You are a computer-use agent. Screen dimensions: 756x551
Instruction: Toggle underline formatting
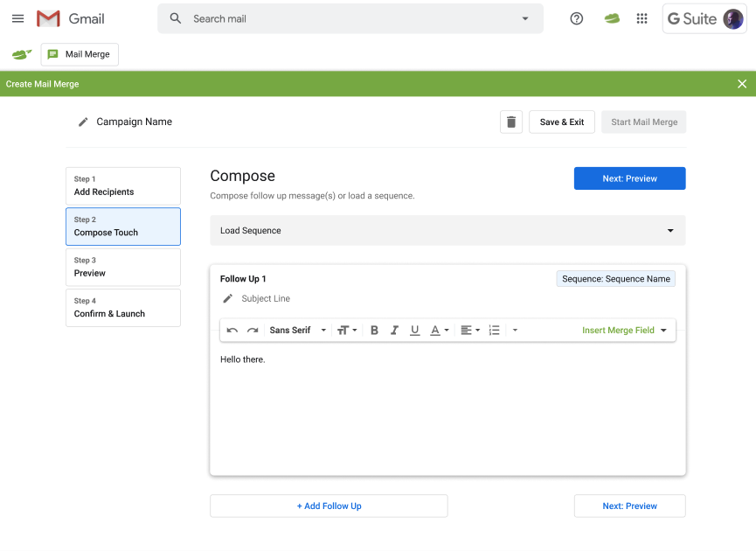tap(414, 331)
